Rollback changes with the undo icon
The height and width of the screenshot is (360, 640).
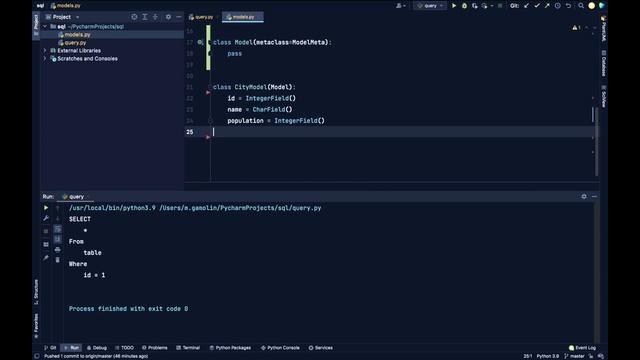(568, 6)
